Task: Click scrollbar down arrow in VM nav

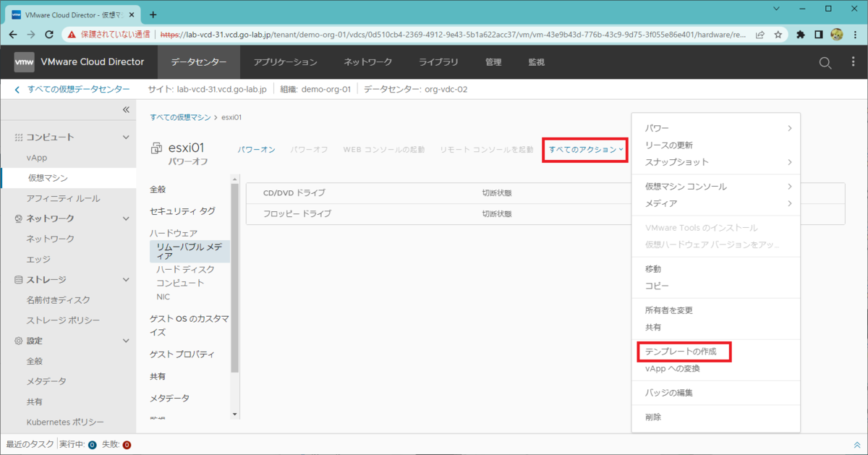Action: [234, 414]
